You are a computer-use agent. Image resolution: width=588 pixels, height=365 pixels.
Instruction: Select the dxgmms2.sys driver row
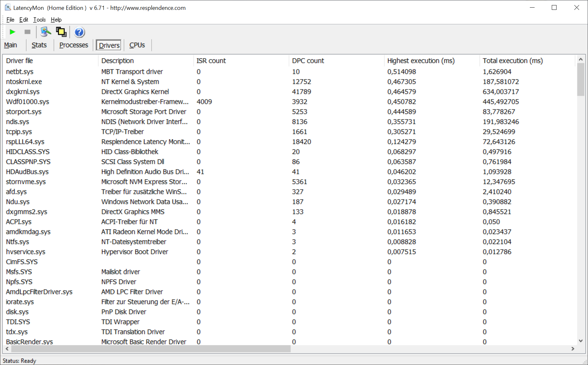[290, 212]
